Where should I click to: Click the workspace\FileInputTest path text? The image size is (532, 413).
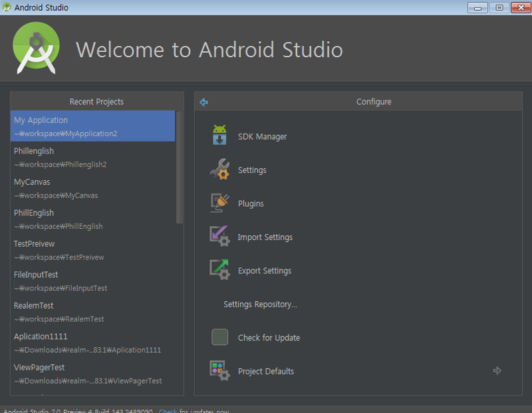click(61, 288)
